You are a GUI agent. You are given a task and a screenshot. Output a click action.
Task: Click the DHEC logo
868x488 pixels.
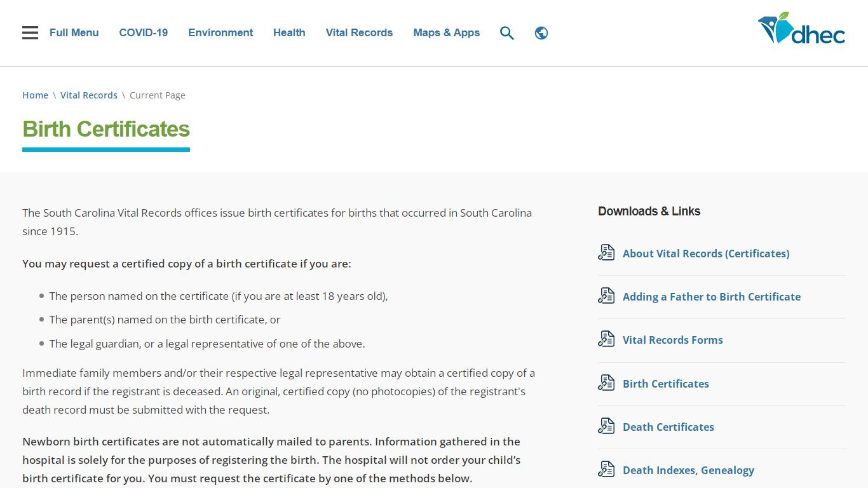point(801,29)
